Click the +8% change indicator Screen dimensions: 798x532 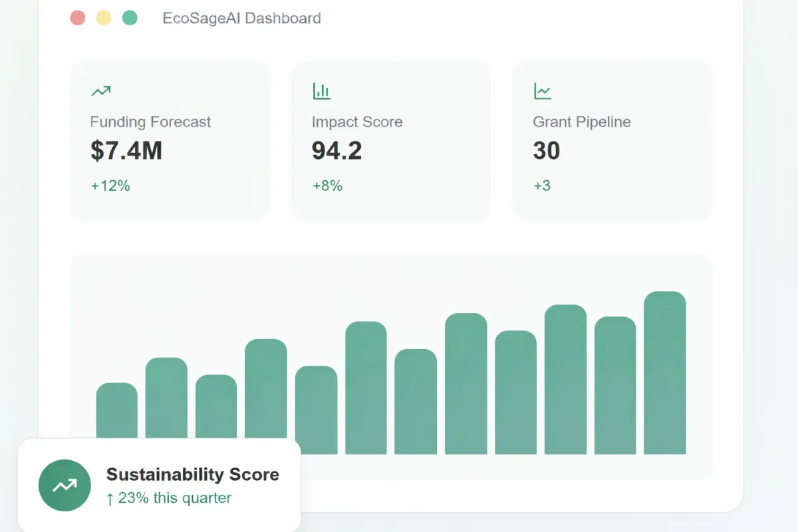(327, 186)
